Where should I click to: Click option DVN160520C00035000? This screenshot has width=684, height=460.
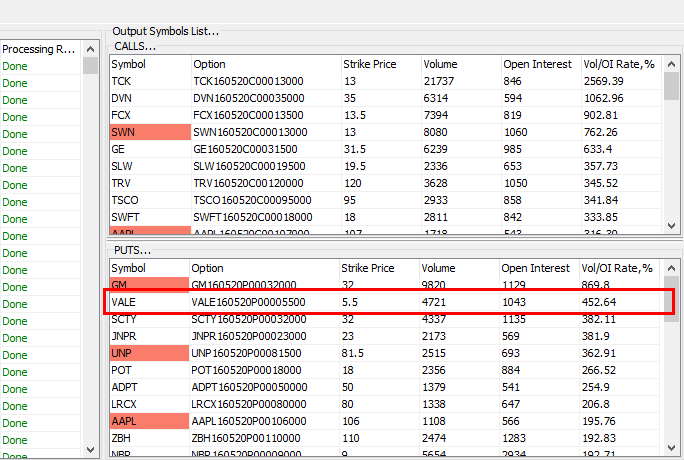tap(249, 98)
